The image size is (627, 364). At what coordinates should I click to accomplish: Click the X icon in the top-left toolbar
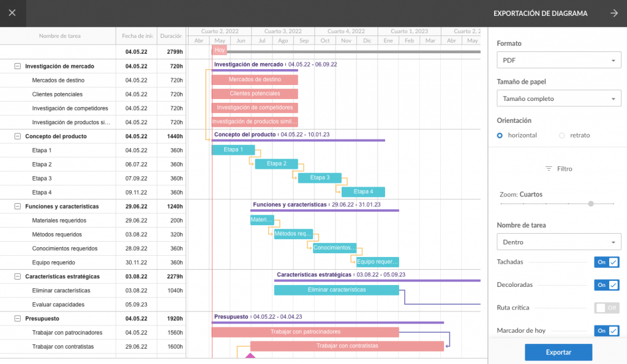pos(12,13)
